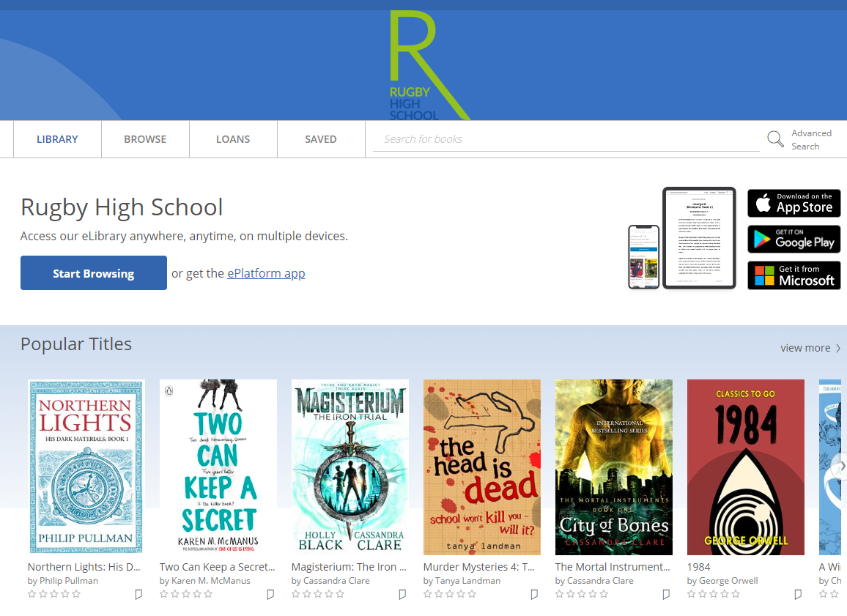Open the Two Can Keep a Secret cover
Viewport: 847px width, 616px height.
pyautogui.click(x=218, y=467)
